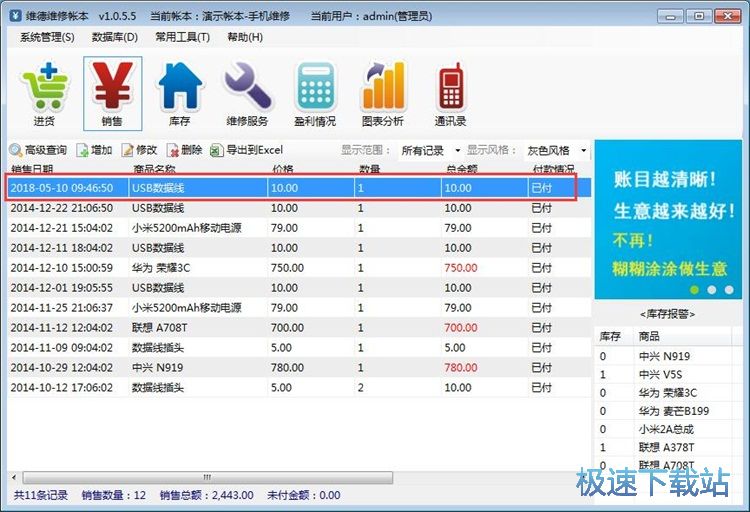Select the 销售 sales yen icon
Viewport: 750px width, 512px height.
click(112, 93)
